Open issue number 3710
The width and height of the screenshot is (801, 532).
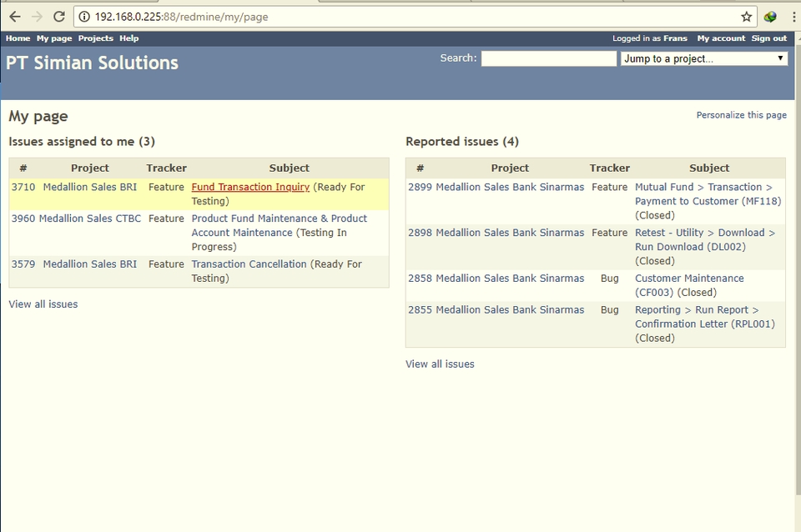tap(23, 187)
